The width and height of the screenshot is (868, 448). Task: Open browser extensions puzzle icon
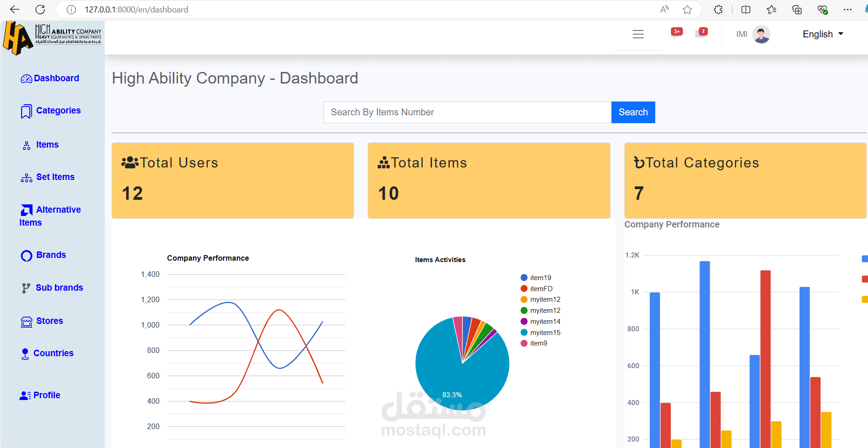pyautogui.click(x=718, y=10)
